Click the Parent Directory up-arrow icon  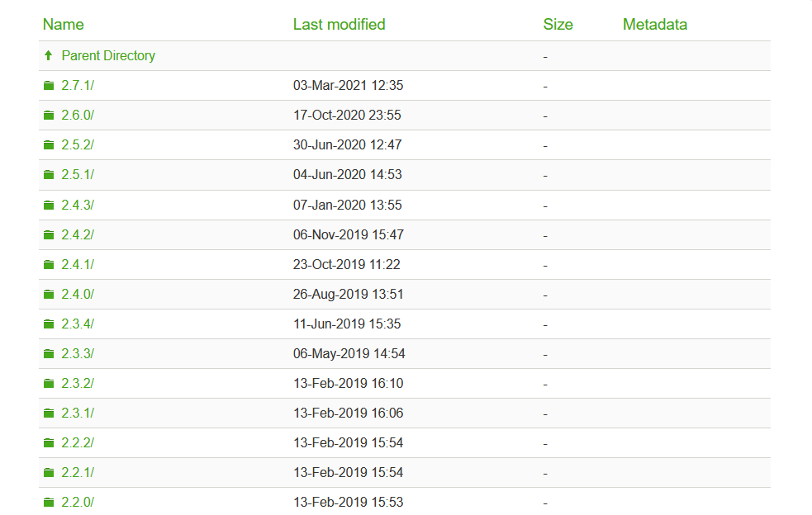(x=48, y=56)
